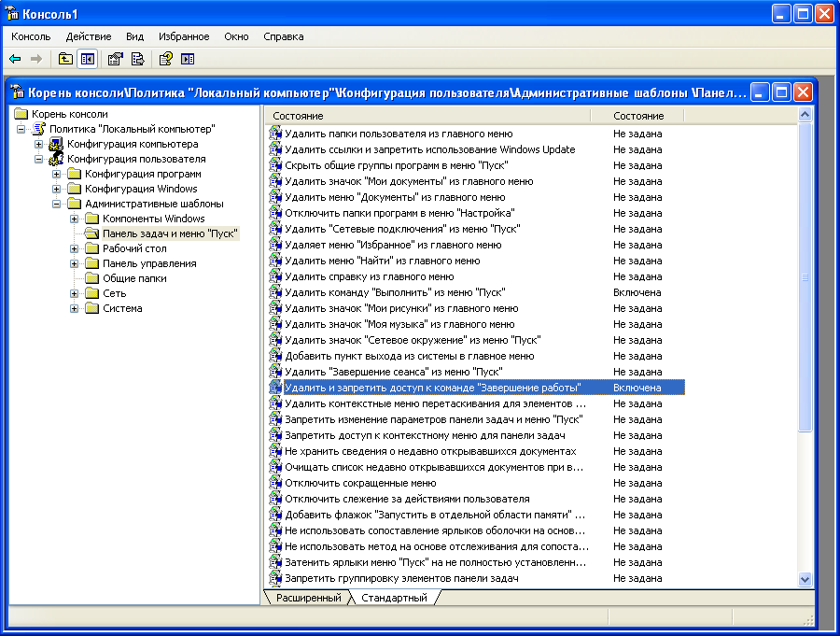Select Удалить ссылки и запретить использование Windows Update

click(430, 149)
